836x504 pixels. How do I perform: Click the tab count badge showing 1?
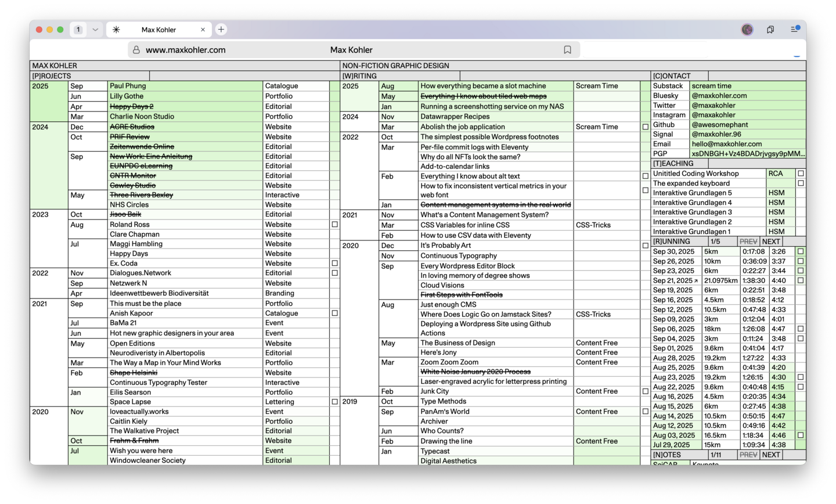click(78, 30)
